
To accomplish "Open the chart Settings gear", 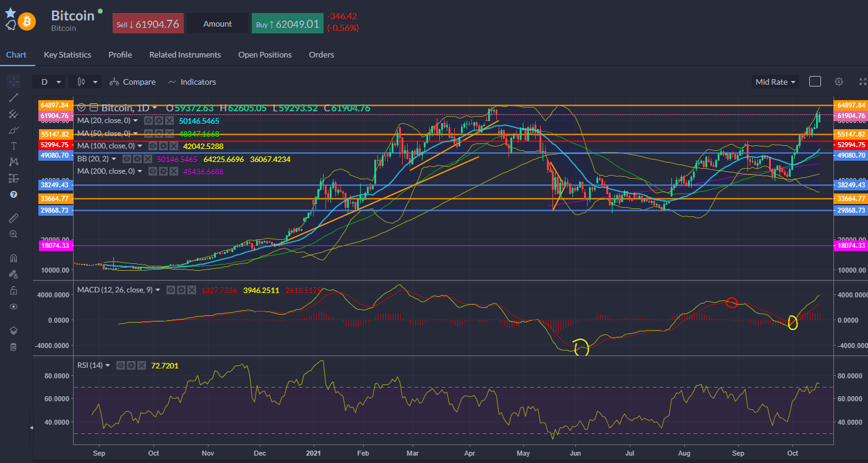I will [838, 81].
